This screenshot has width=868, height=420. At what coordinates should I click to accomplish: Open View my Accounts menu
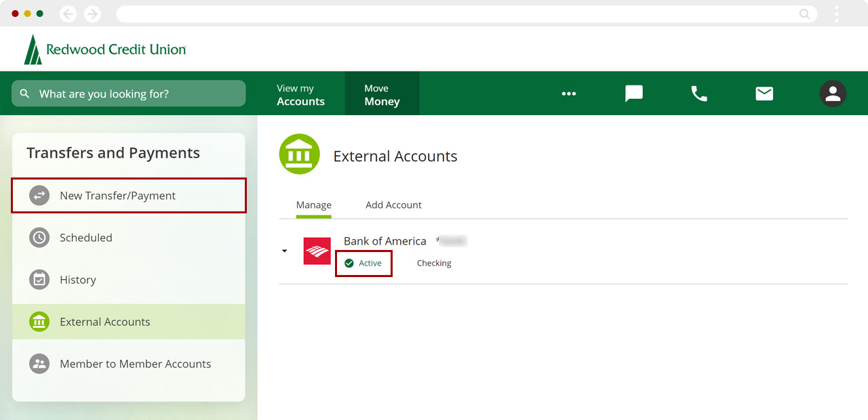pos(300,95)
